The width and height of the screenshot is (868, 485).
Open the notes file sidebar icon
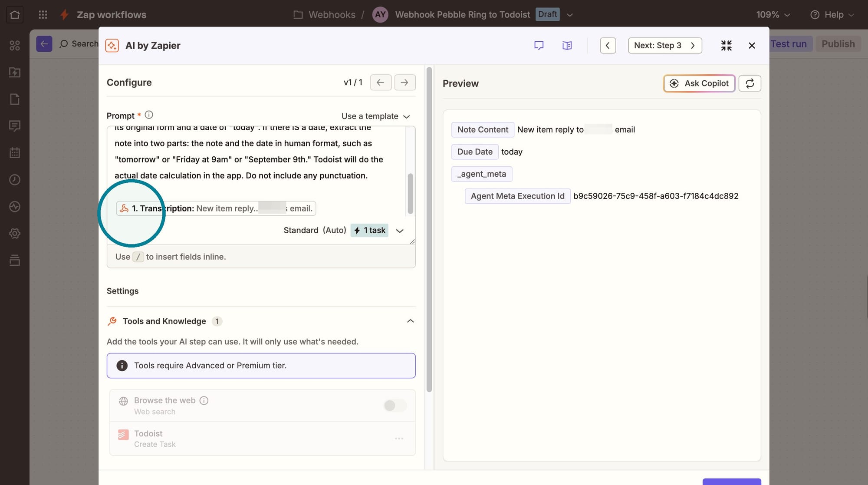[x=15, y=99]
